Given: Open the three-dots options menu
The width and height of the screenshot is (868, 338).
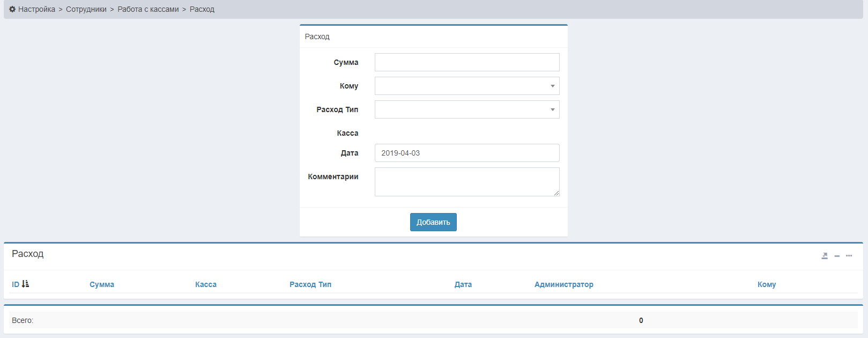Looking at the screenshot, I should coord(849,256).
